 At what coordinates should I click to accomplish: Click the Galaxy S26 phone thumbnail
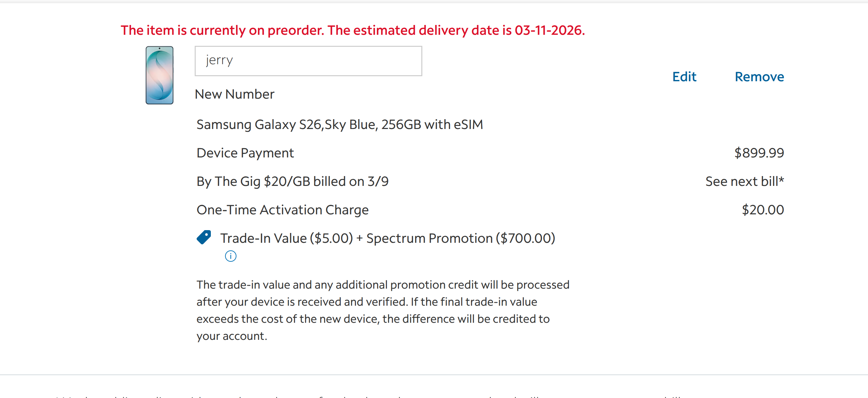coord(159,75)
